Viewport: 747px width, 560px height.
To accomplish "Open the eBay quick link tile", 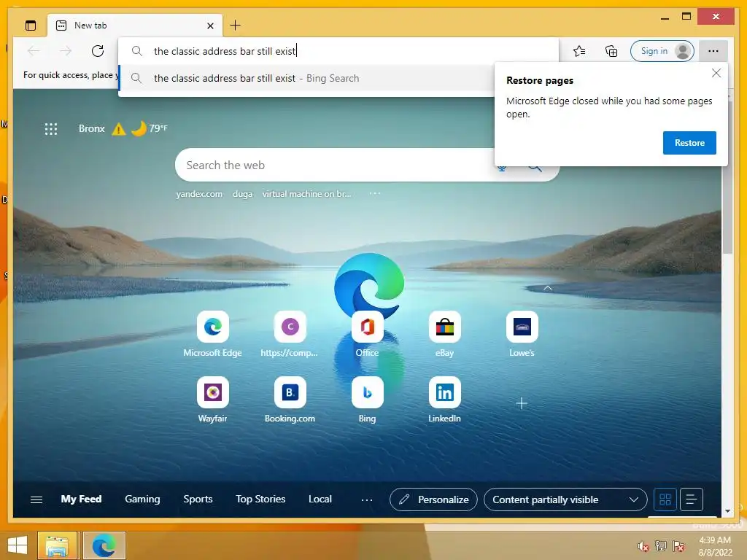I will click(x=444, y=334).
